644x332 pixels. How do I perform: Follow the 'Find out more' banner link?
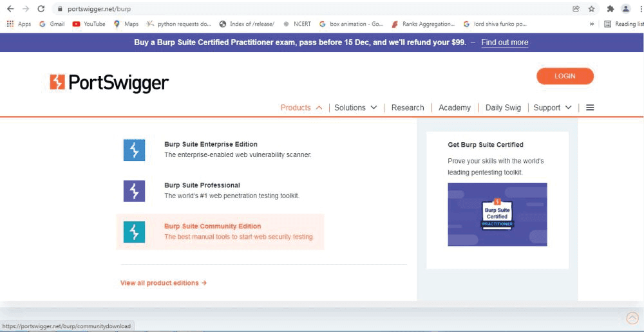coord(504,42)
